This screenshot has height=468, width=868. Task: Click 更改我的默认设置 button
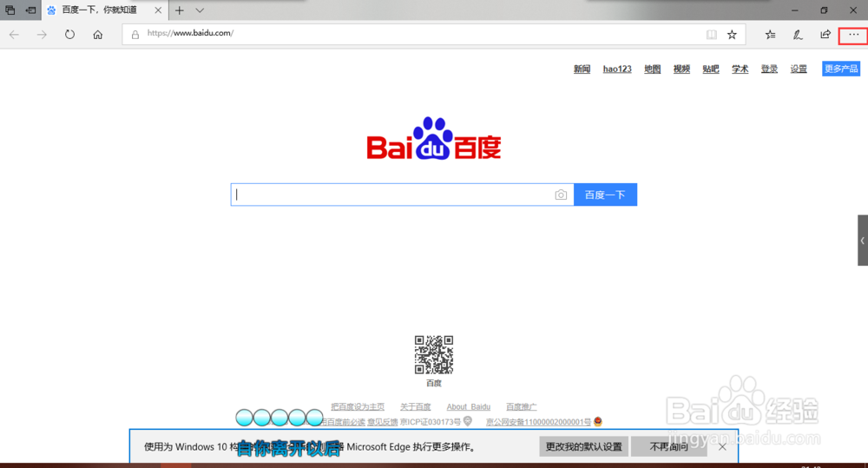coord(584,446)
